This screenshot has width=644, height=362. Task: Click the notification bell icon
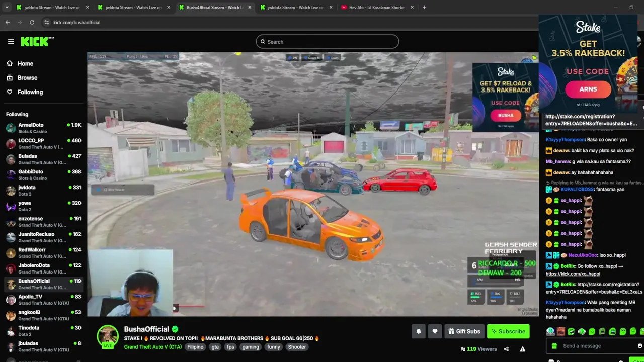click(418, 331)
